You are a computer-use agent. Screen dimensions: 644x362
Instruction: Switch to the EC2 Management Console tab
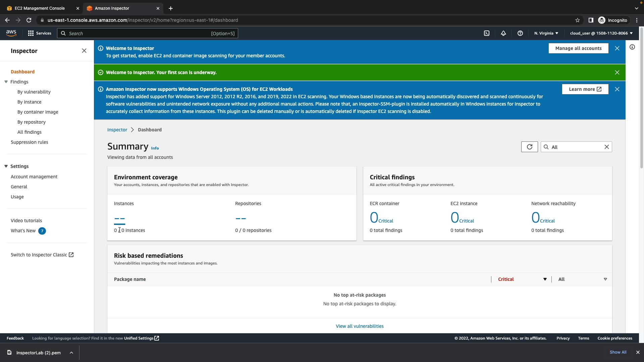pos(40,8)
